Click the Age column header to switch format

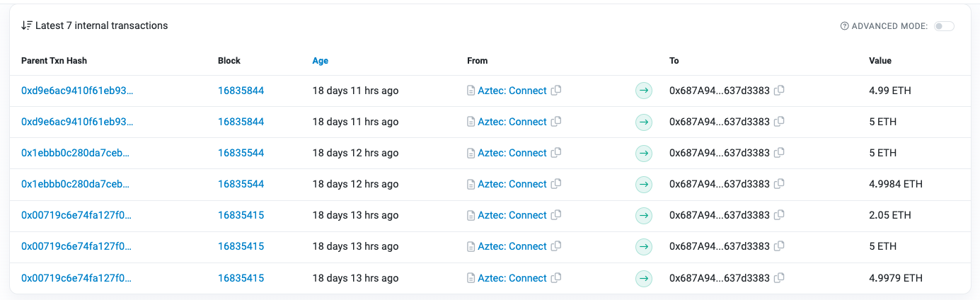tap(320, 61)
